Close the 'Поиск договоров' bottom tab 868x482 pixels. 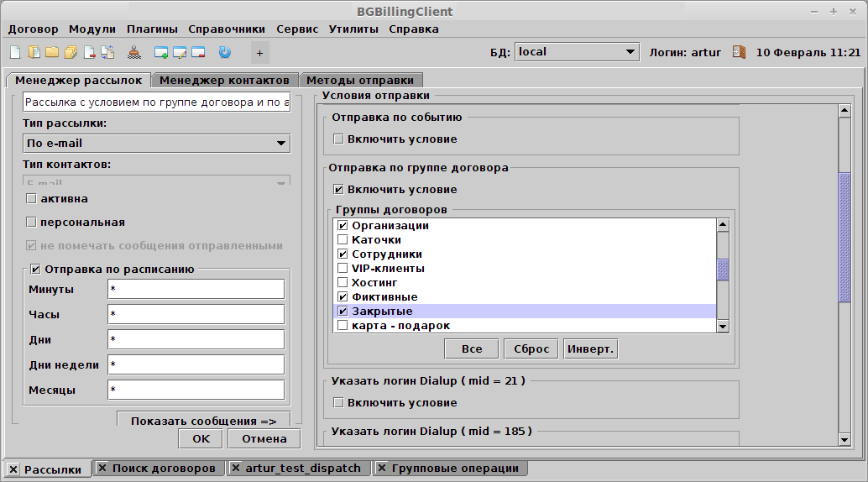pyautogui.click(x=102, y=469)
